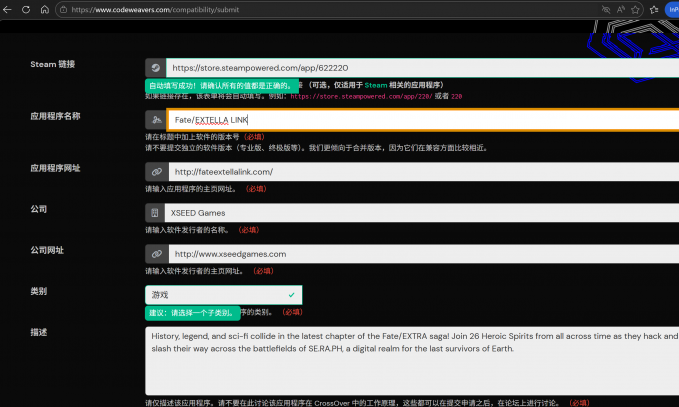Click the subcategory suggestion green tooltip
Viewport: 679px width, 407px height.
193,313
